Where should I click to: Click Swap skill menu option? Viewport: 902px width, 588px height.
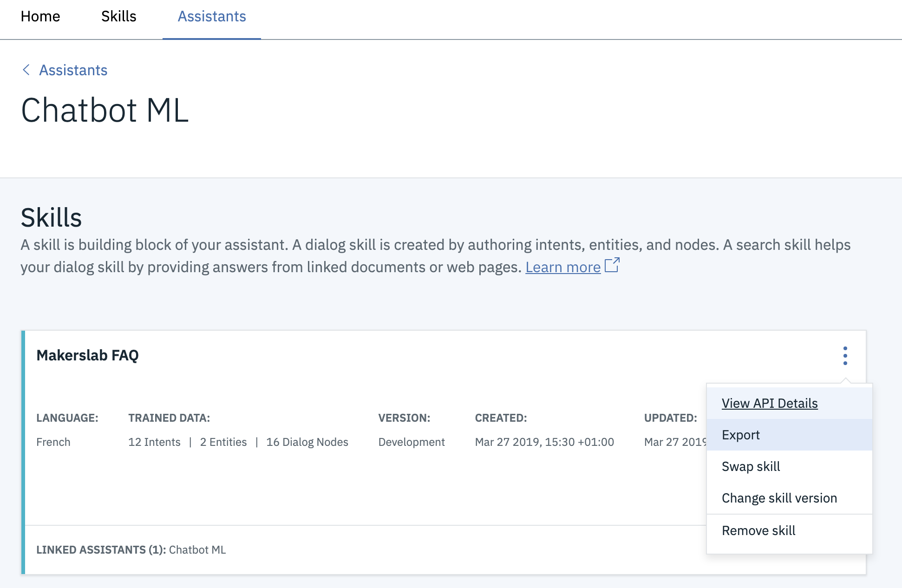(x=751, y=466)
